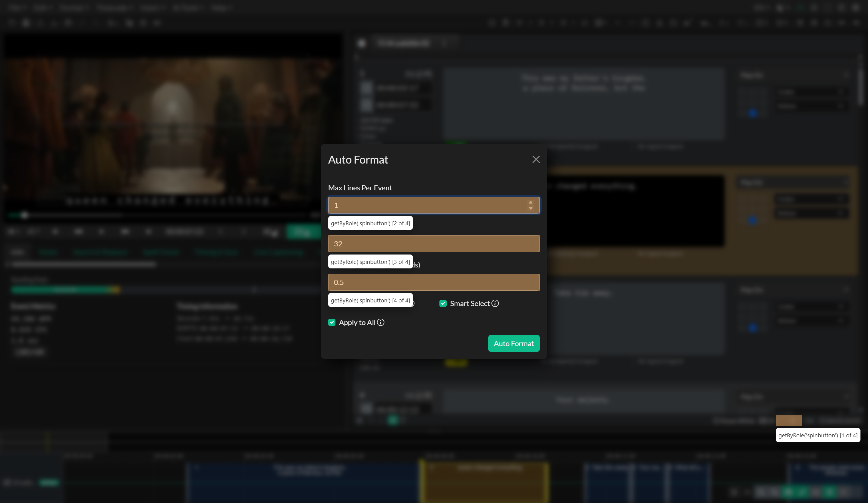This screenshot has width=868, height=503.
Task: Uncheck the Smart Select checkbox
Action: tap(443, 303)
